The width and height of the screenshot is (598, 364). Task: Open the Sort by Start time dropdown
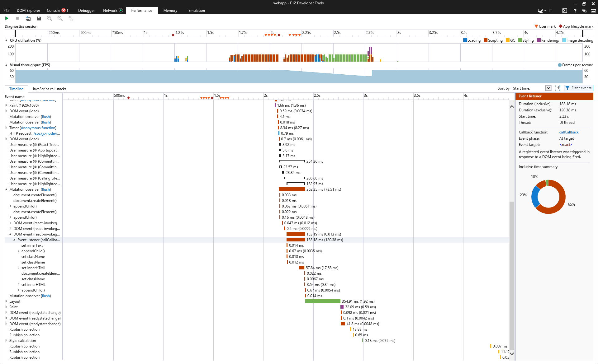point(548,88)
